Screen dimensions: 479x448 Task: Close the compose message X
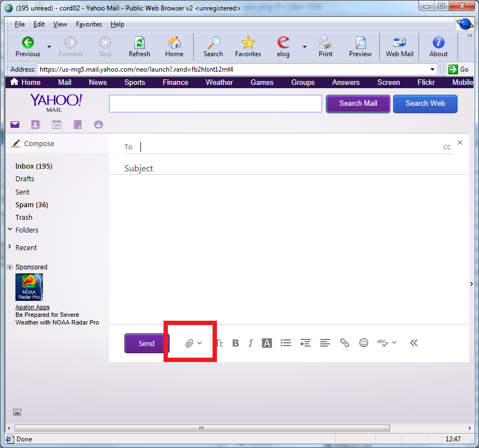460,143
